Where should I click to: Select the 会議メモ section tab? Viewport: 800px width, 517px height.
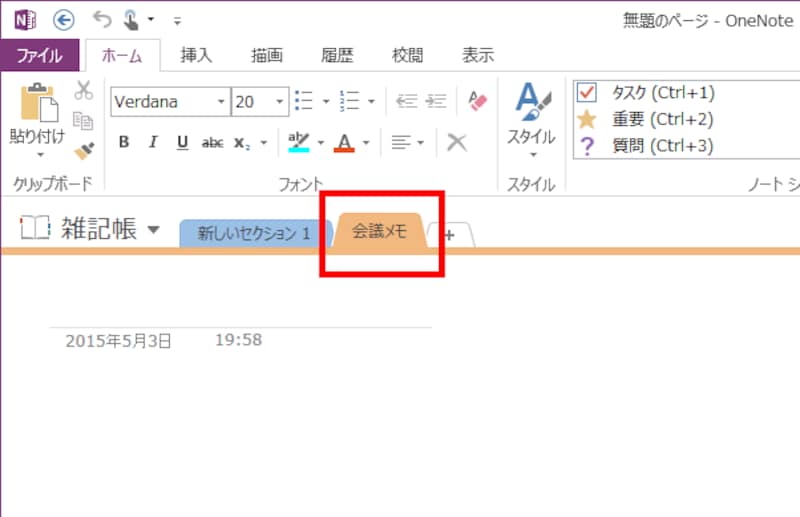(x=380, y=231)
